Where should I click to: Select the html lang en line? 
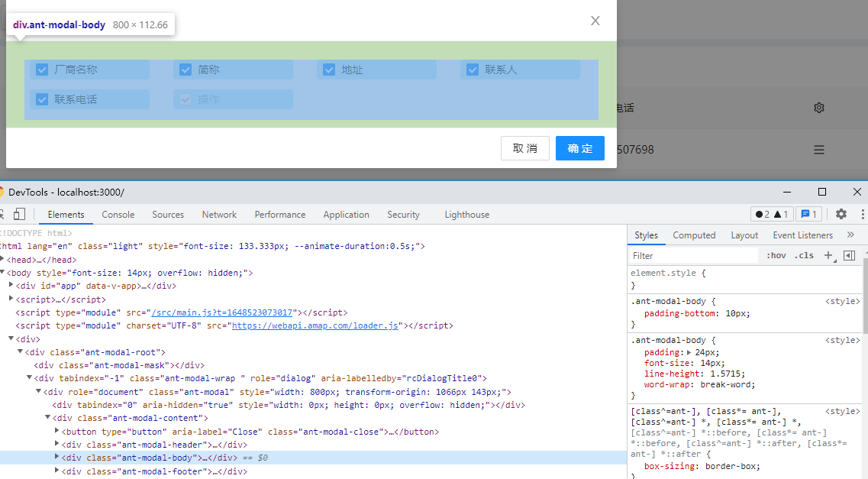[212, 247]
